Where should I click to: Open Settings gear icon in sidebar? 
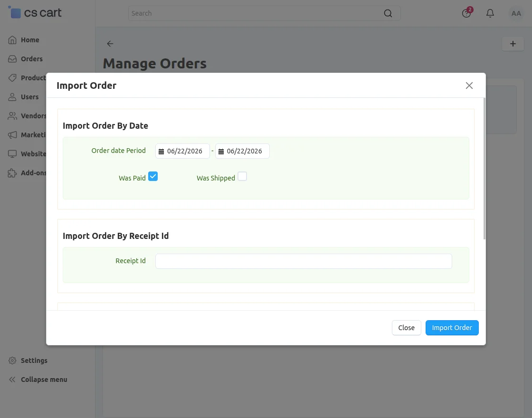pyautogui.click(x=12, y=361)
